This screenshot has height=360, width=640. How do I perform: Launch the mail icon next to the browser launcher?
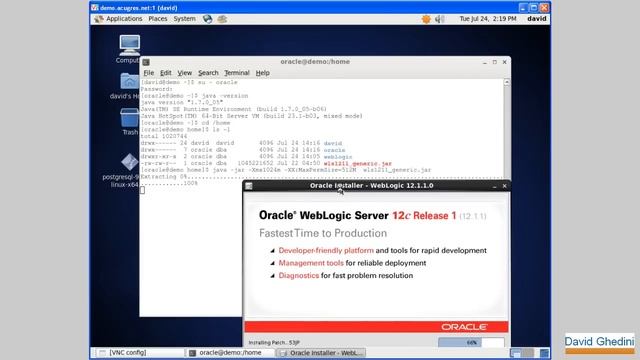click(x=222, y=19)
